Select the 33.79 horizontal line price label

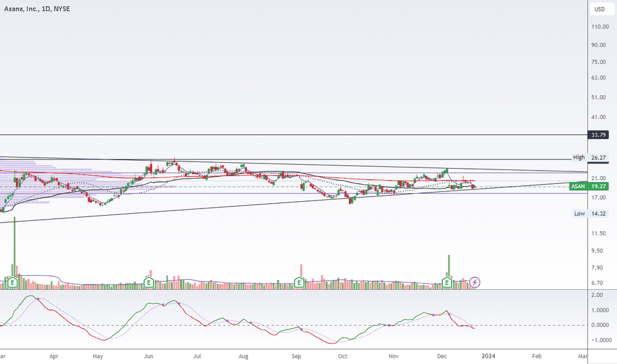pyautogui.click(x=598, y=135)
